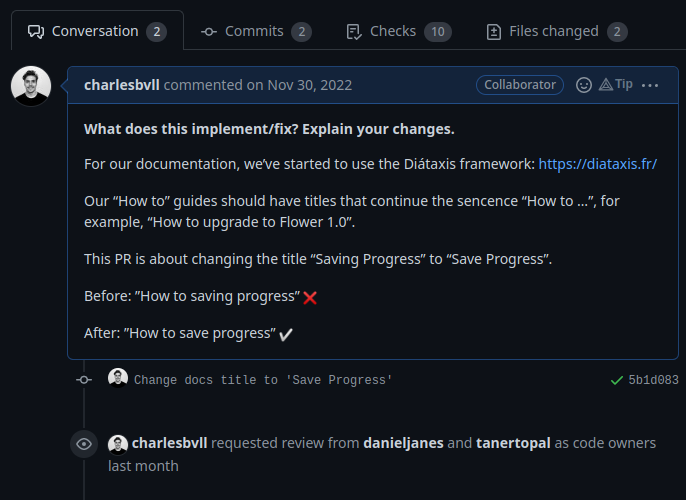686x500 pixels.
Task: Open the Conversation tab
Action: (x=97, y=31)
